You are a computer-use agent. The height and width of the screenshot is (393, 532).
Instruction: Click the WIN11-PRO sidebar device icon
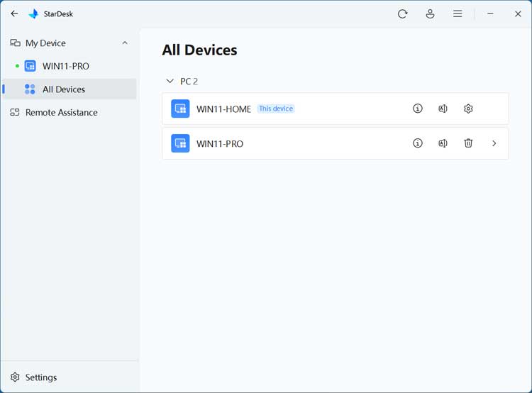tap(30, 66)
